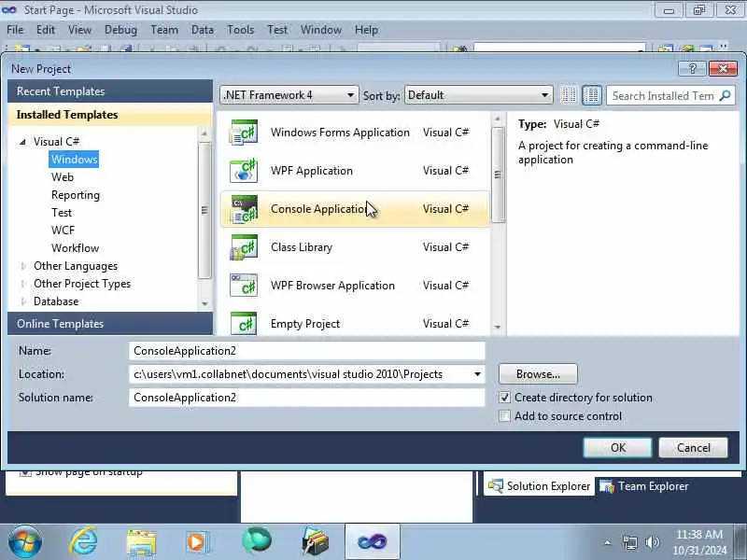This screenshot has width=747, height=560.
Task: Select the Windows category under Visual C#
Action: [x=75, y=159]
